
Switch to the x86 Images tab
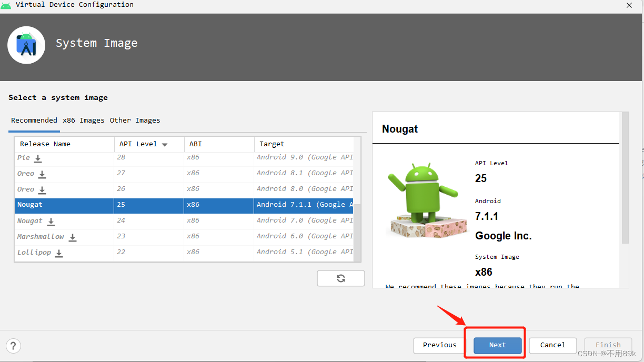[x=84, y=120]
